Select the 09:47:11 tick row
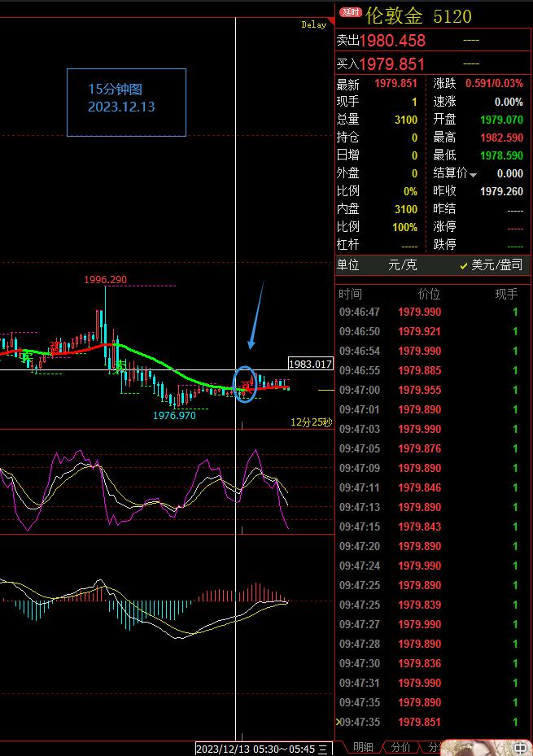 (432, 487)
